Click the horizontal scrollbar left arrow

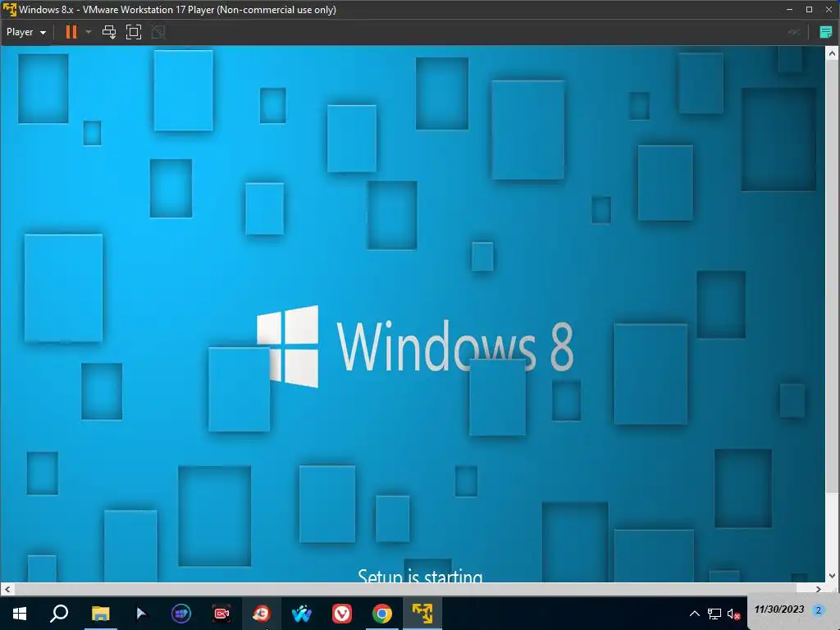(x=7, y=589)
